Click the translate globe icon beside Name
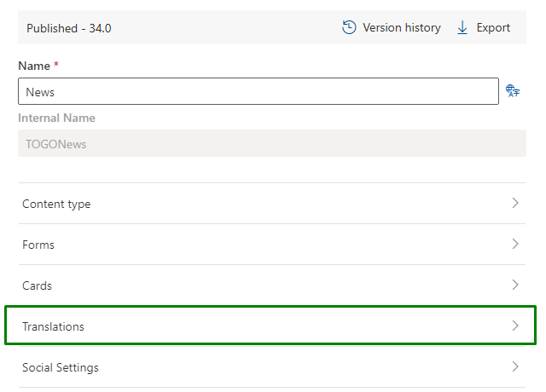 pos(513,91)
